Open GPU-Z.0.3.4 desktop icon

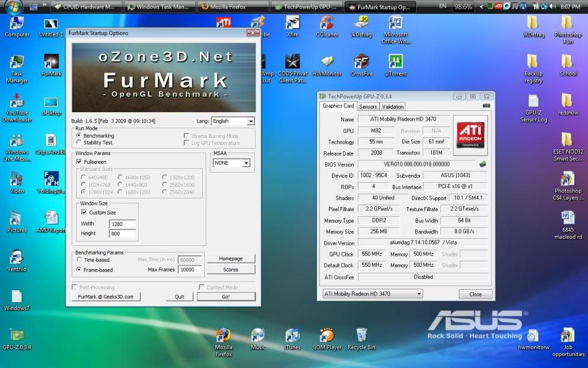[17, 339]
